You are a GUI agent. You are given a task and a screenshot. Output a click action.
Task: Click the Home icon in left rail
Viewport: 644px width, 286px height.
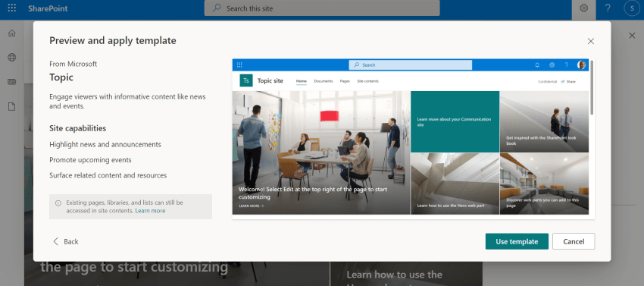point(12,33)
